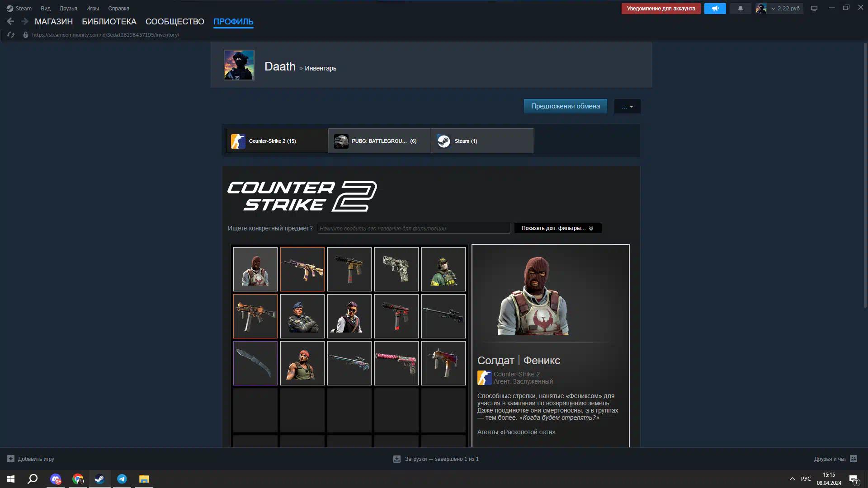Open Загрузки downloads status text
This screenshot has width=868, height=488.
442,459
